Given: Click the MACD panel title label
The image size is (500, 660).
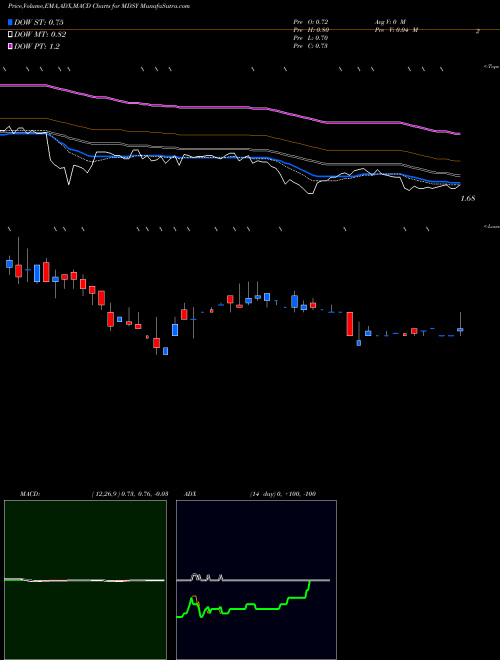Looking at the screenshot, I should 30,493.
